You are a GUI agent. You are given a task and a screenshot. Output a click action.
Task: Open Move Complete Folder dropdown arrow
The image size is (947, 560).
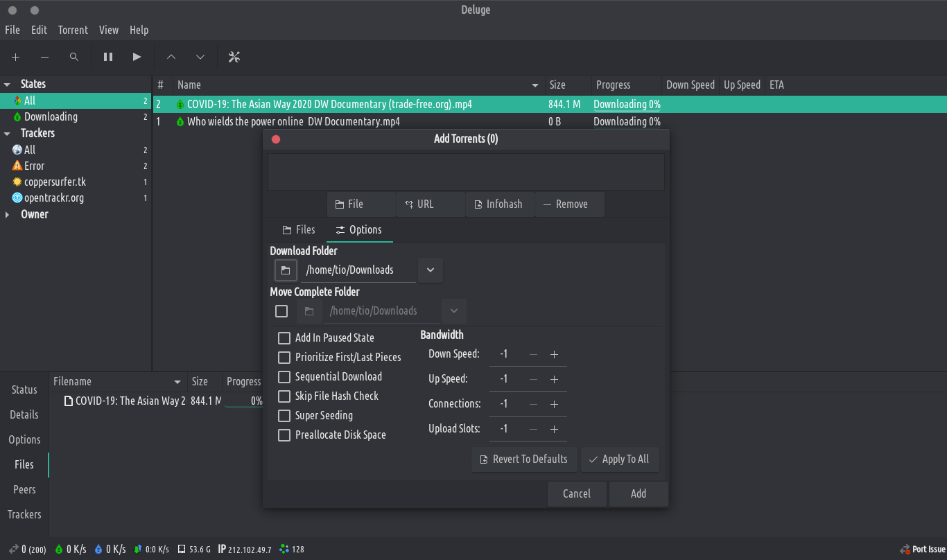(x=454, y=311)
